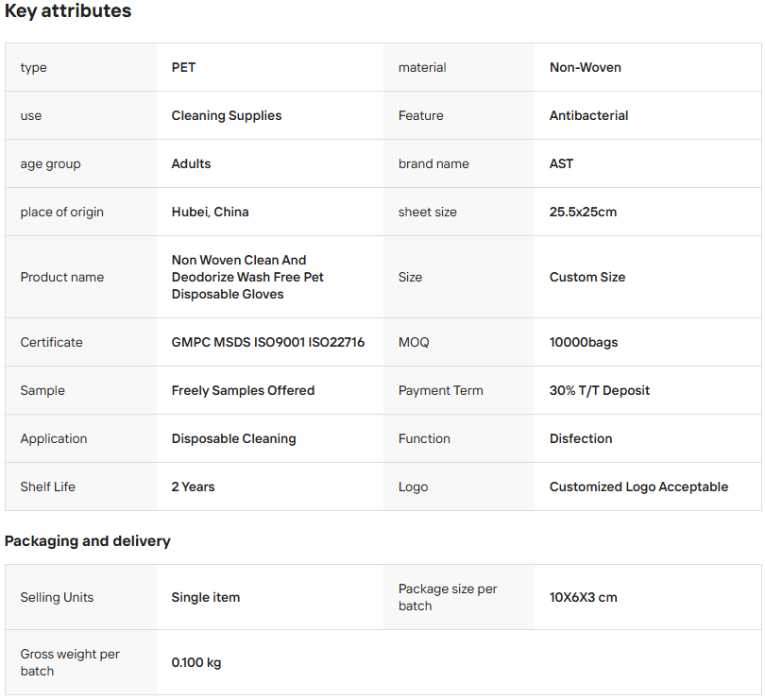Select the Cleaning Supplies use value

[226, 115]
